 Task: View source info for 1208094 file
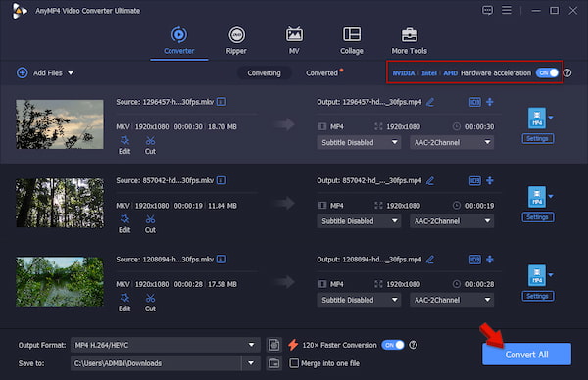(221, 259)
